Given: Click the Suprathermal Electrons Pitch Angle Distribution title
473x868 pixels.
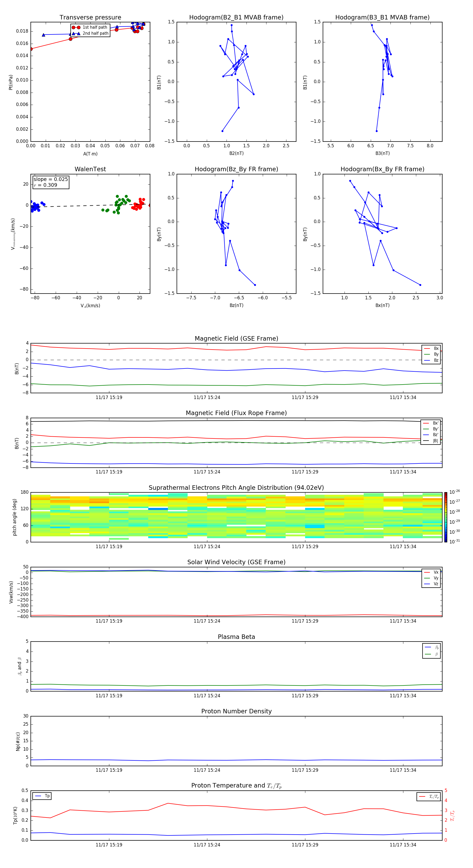Looking at the screenshot, I should 236,488.
